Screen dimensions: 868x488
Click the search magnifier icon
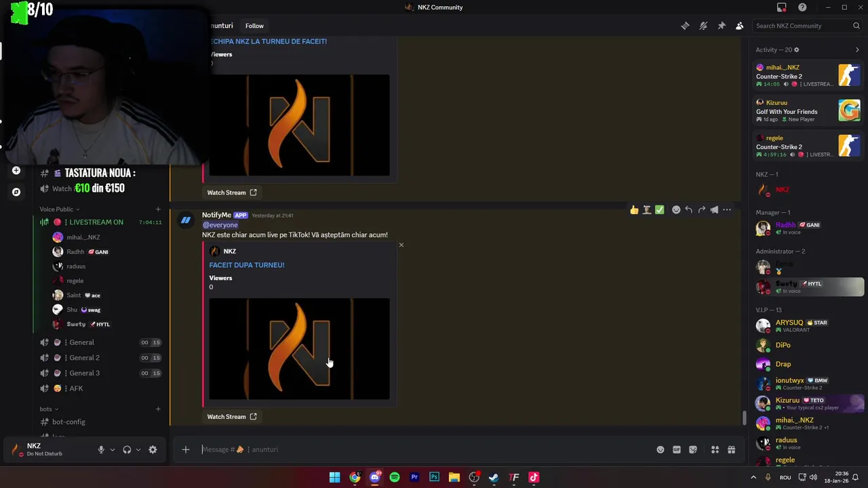pos(856,26)
